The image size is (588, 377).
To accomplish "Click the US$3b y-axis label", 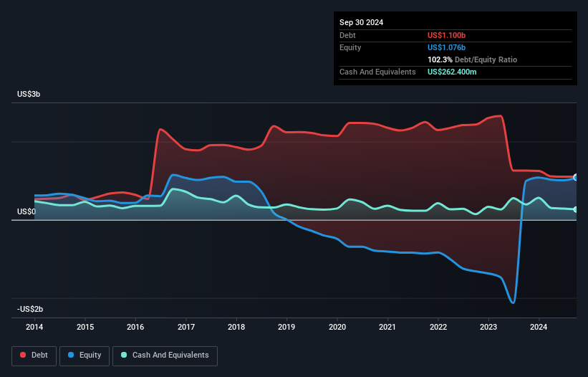I will 29,94.
